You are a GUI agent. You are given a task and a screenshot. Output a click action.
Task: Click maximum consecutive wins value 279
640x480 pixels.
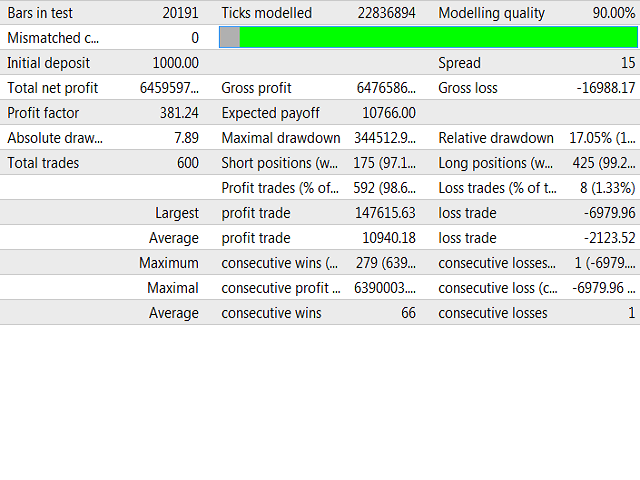[386, 263]
